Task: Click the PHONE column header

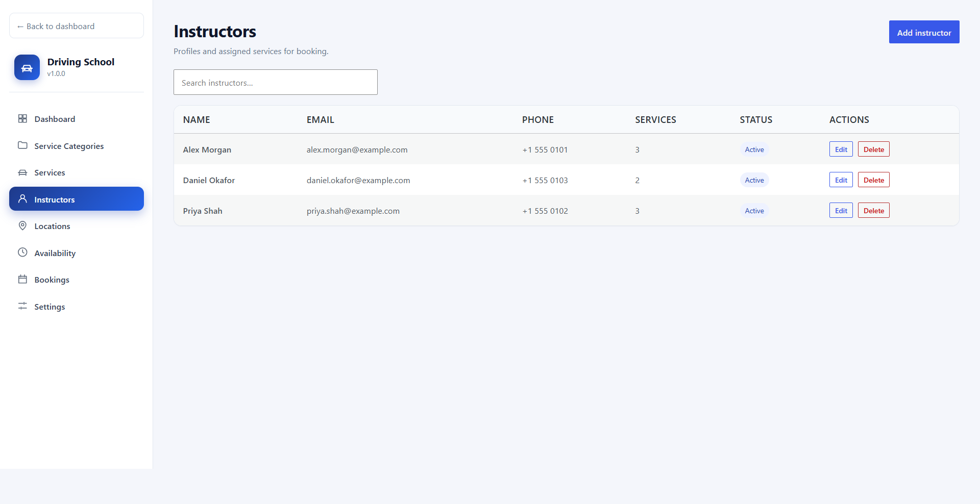Action: tap(538, 120)
